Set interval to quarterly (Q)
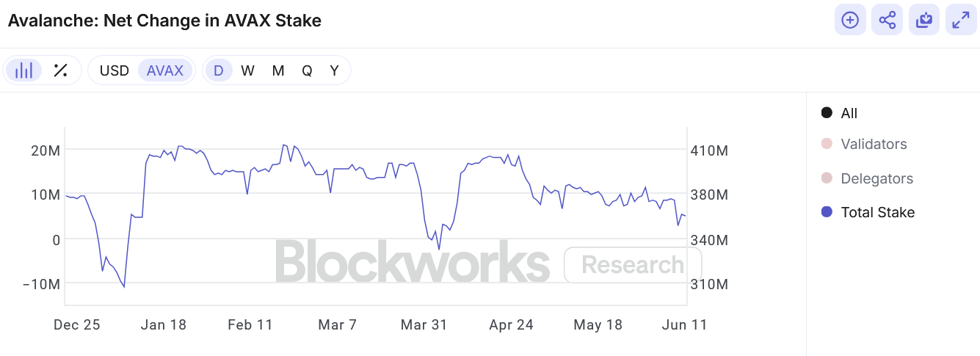Screen dimensions: 980x356 [307, 70]
